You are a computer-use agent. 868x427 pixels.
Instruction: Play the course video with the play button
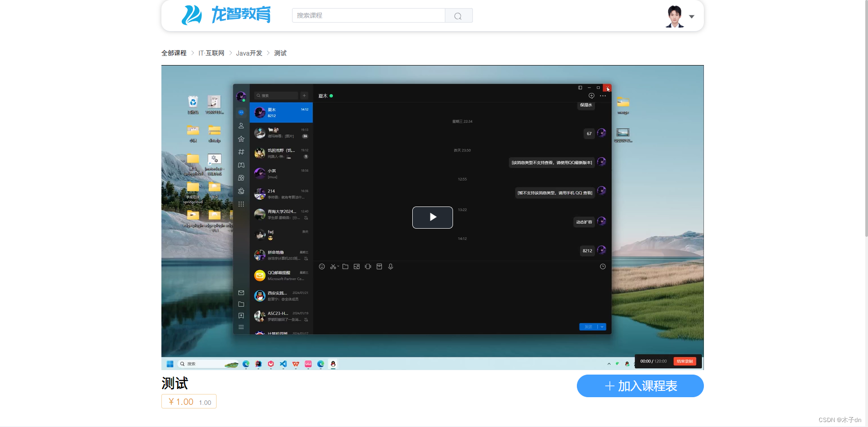(x=433, y=217)
